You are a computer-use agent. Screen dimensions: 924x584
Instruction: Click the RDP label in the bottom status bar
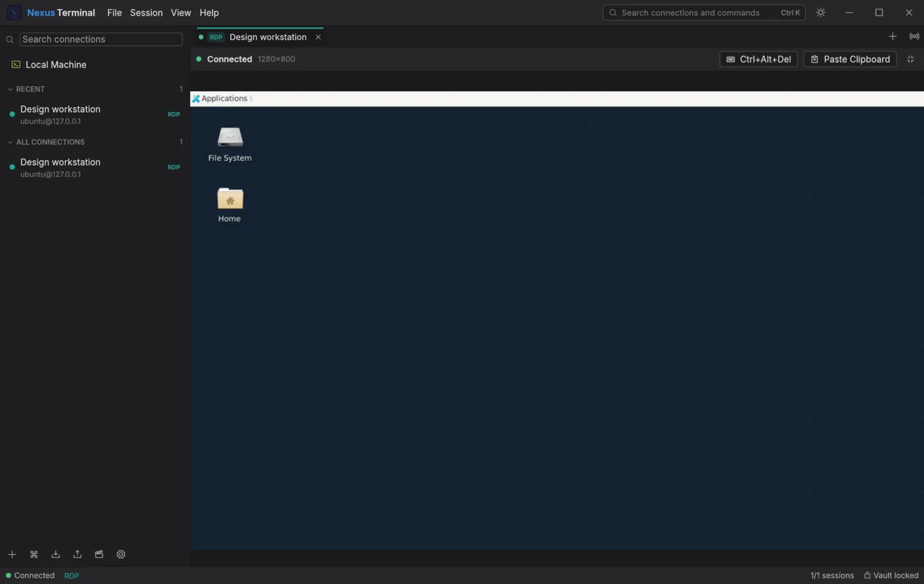pyautogui.click(x=71, y=575)
